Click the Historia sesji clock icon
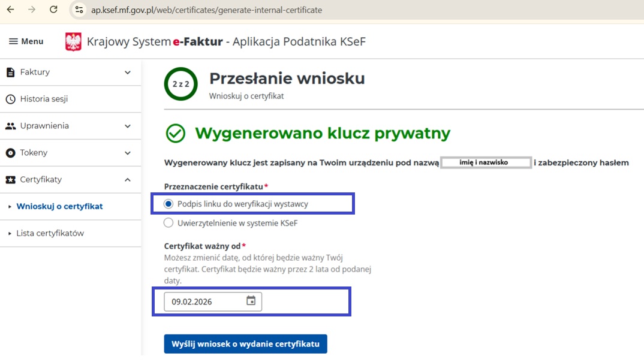 point(10,99)
